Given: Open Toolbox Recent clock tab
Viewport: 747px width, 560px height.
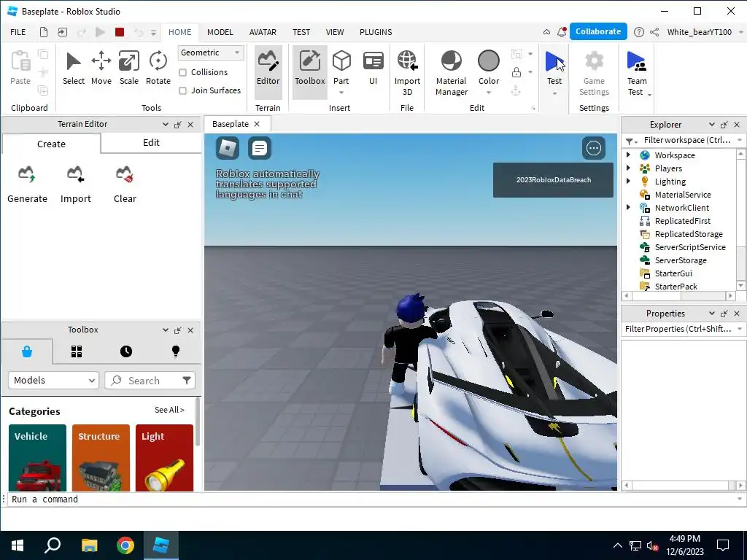Looking at the screenshot, I should (125, 352).
